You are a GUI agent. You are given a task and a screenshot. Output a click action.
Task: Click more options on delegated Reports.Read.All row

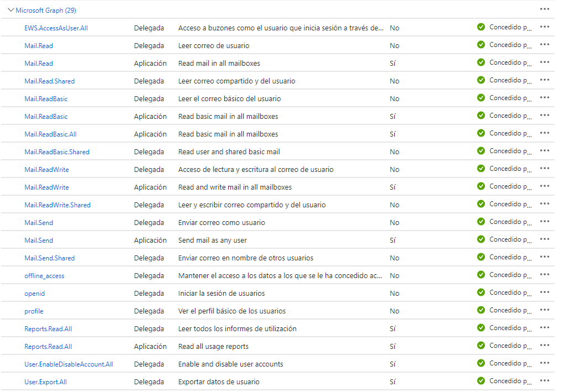click(x=544, y=327)
